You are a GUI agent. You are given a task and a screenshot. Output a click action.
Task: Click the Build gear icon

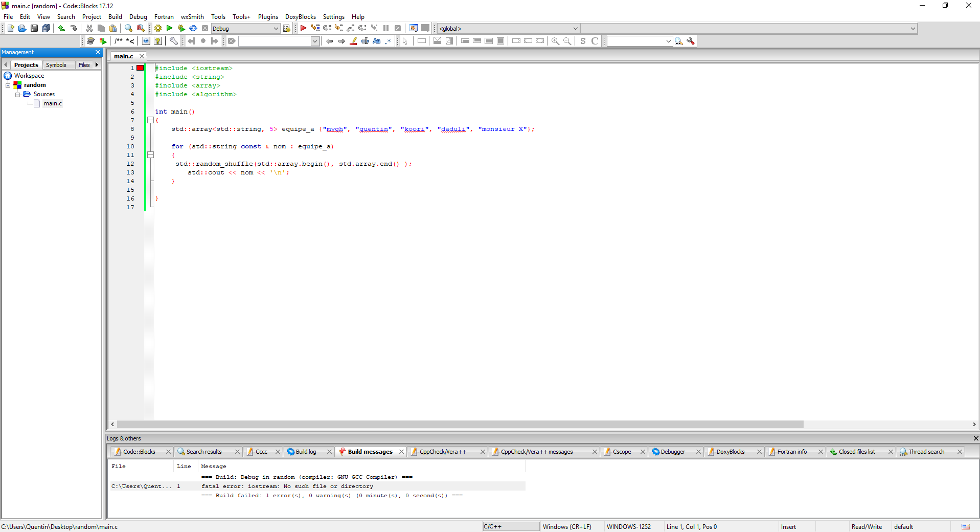(158, 29)
